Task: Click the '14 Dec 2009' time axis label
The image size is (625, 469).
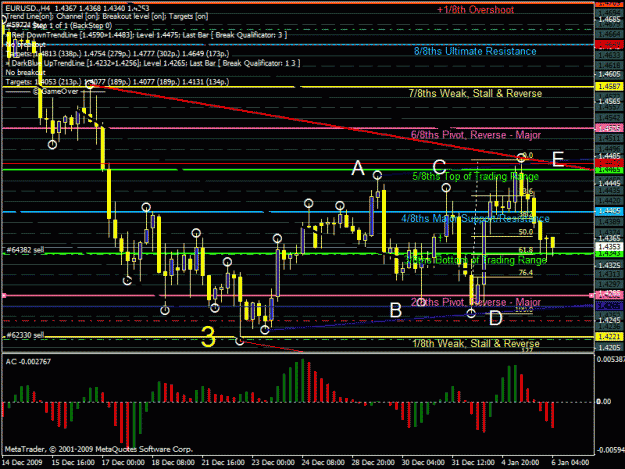Action: (x=22, y=462)
